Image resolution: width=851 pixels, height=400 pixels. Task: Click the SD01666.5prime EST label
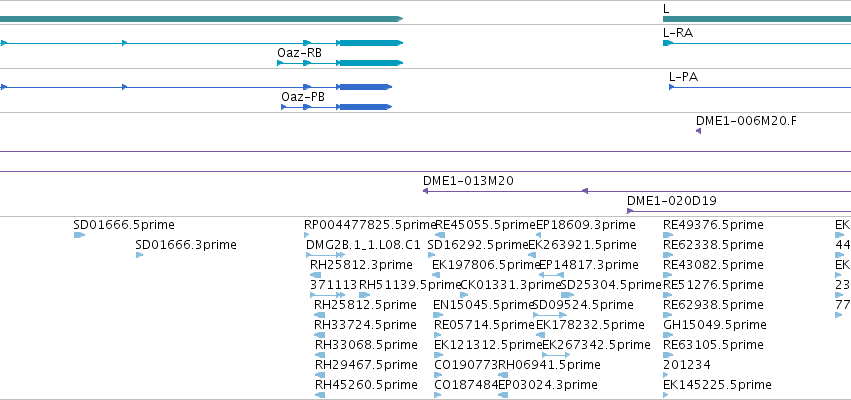(x=124, y=225)
